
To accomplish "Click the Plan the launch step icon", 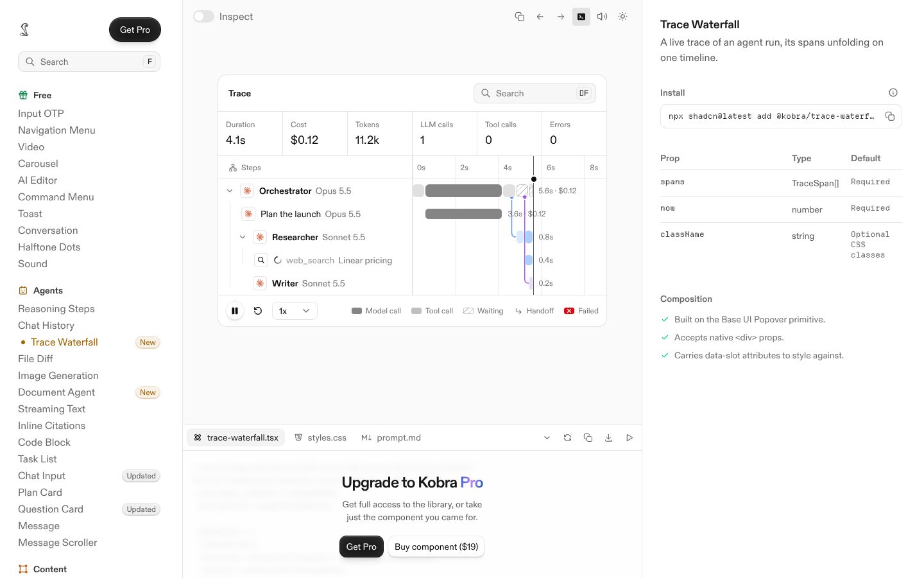I will point(248,214).
